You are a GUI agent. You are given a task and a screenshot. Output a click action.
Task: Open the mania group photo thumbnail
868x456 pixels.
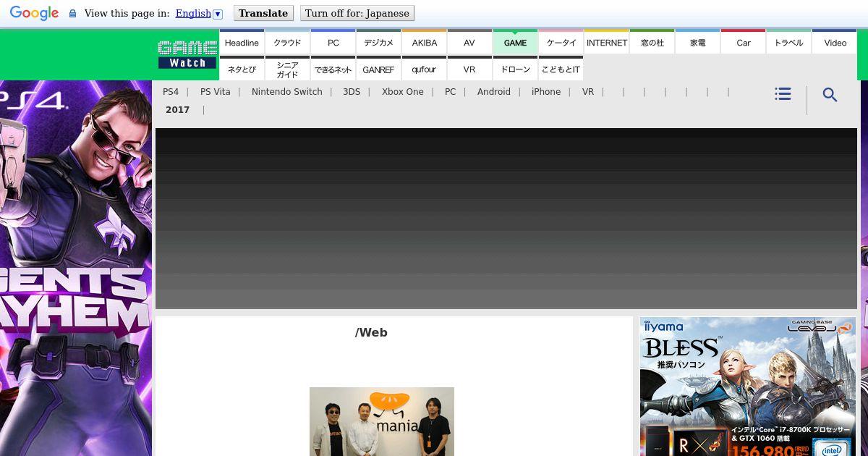(x=382, y=421)
